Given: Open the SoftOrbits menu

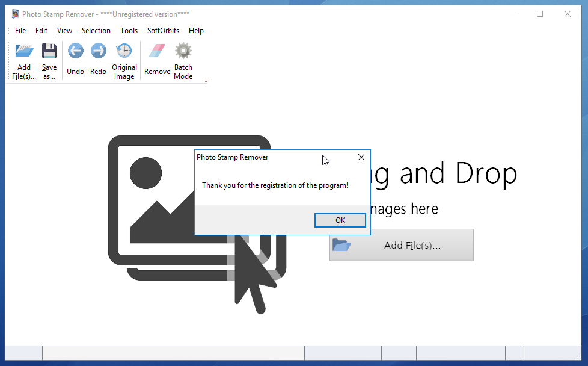Looking at the screenshot, I should pyautogui.click(x=163, y=31).
